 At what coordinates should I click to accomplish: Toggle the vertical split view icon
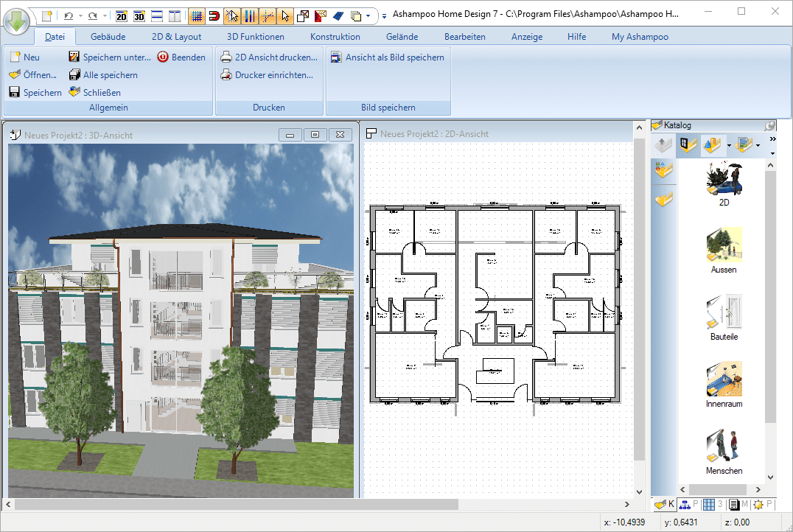(x=175, y=15)
